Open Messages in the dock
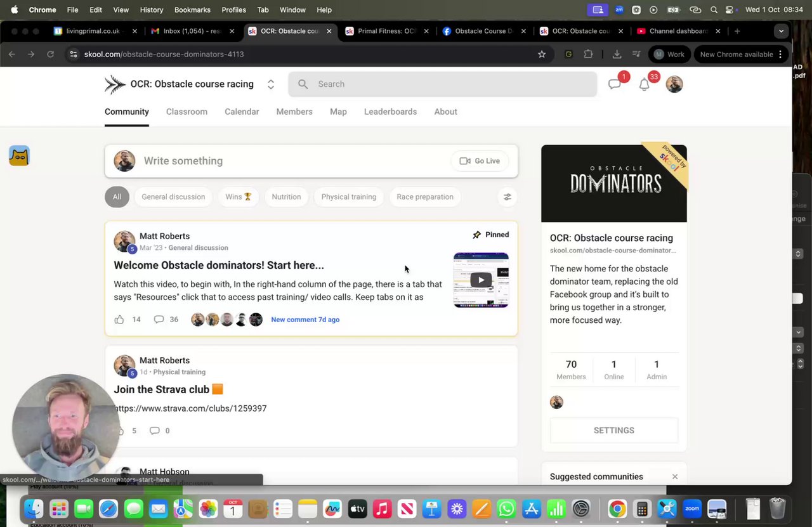The width and height of the screenshot is (812, 527). click(x=133, y=509)
